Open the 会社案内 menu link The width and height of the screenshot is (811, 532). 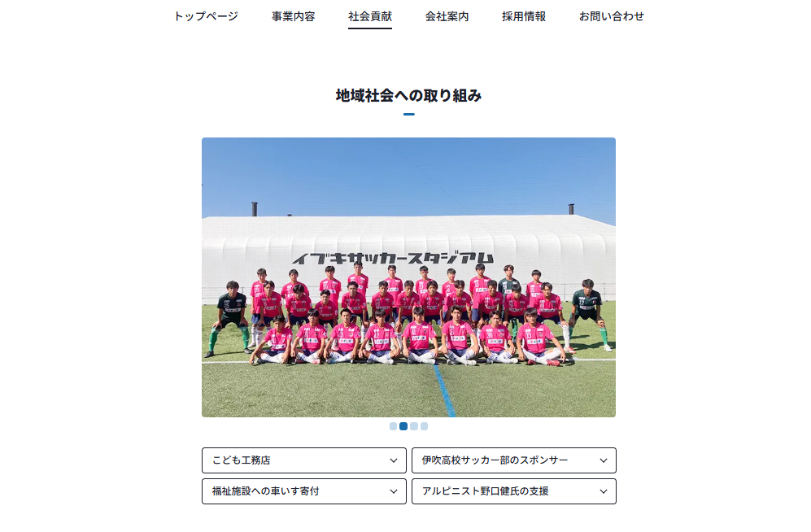click(447, 16)
